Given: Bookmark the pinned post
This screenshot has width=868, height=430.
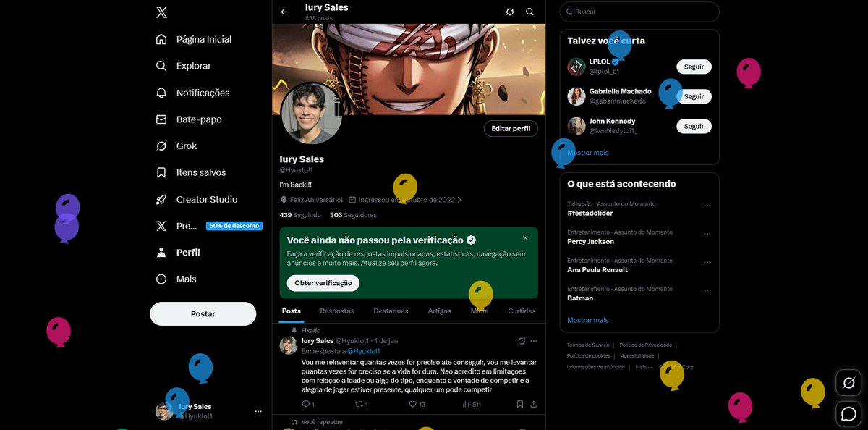Looking at the screenshot, I should point(520,405).
